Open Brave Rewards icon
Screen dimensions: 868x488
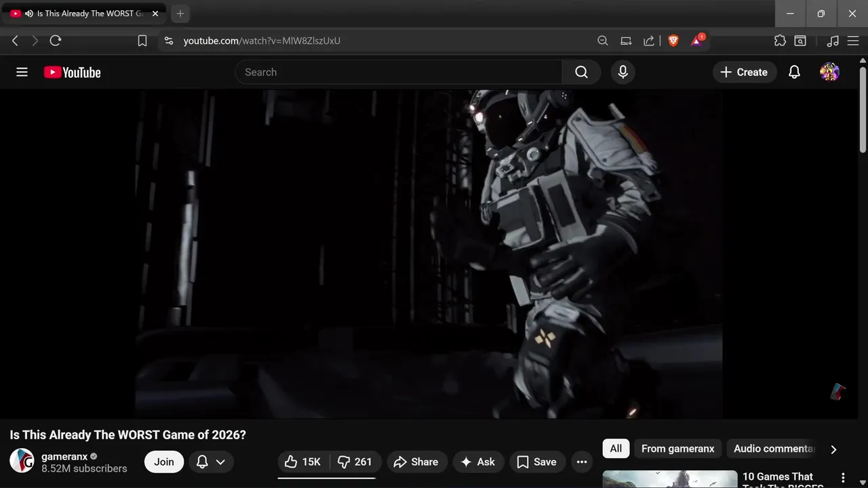click(697, 41)
